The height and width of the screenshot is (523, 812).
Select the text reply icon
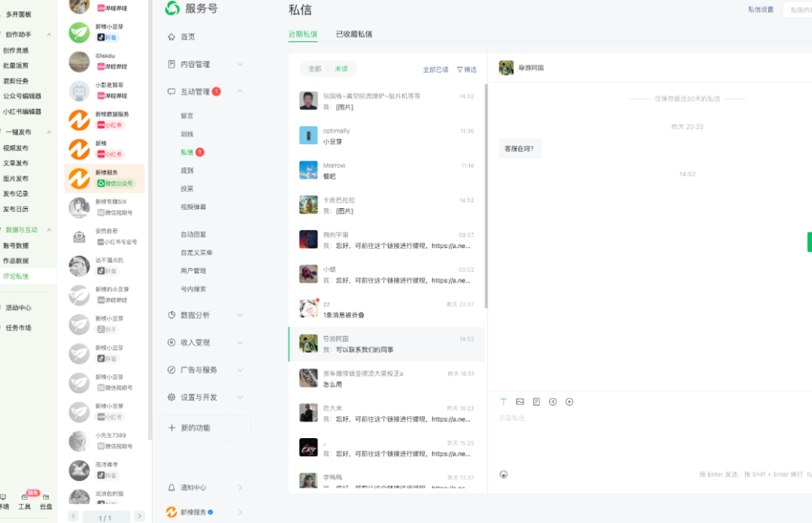point(503,402)
